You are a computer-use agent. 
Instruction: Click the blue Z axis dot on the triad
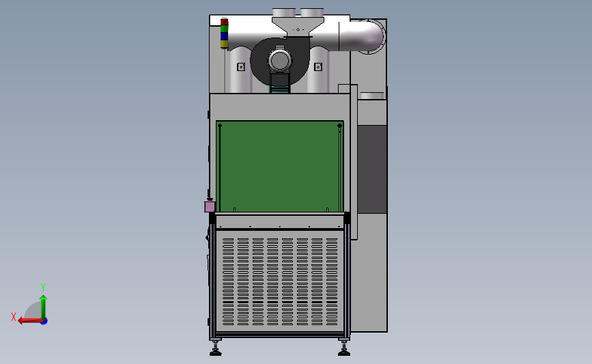[x=44, y=322]
